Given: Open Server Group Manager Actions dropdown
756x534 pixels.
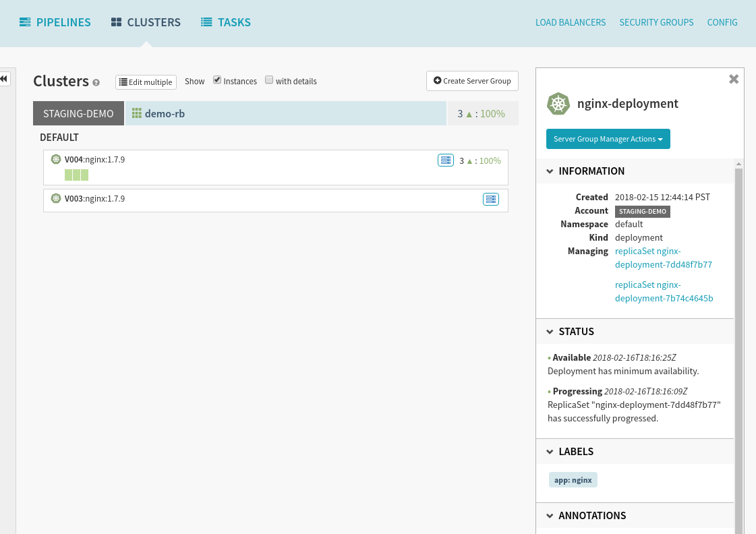Looking at the screenshot, I should point(608,139).
